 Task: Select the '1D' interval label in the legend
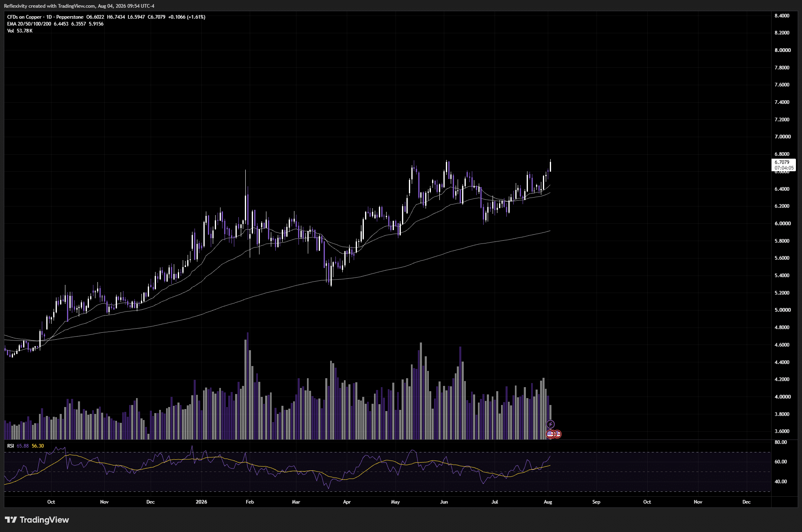49,17
